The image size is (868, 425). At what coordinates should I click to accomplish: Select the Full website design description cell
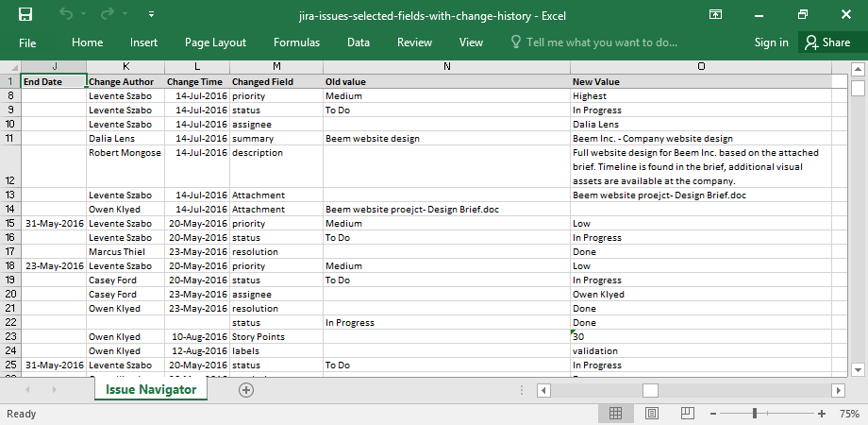tap(701, 167)
